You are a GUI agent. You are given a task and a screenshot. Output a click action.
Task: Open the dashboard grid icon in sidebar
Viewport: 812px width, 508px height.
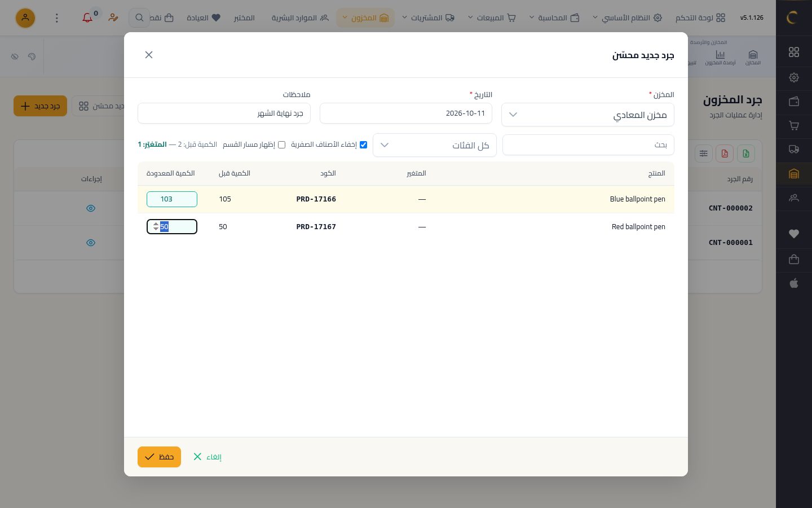(x=794, y=52)
